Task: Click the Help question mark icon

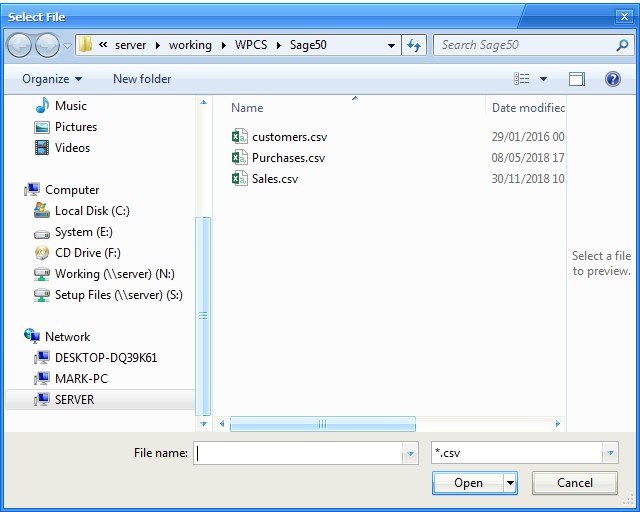Action: tap(612, 79)
